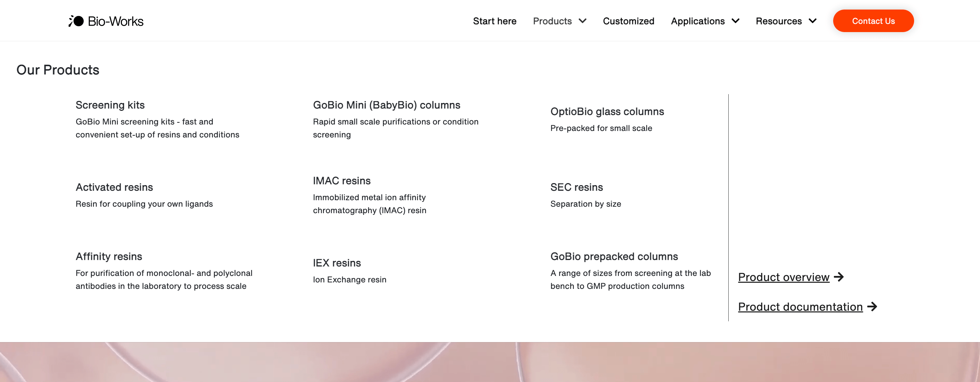This screenshot has width=980, height=382.
Task: Select IMAC resins product entry
Action: point(341,180)
